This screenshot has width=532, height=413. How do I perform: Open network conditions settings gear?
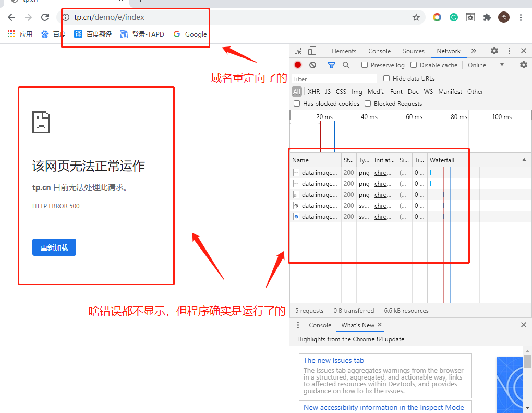523,65
